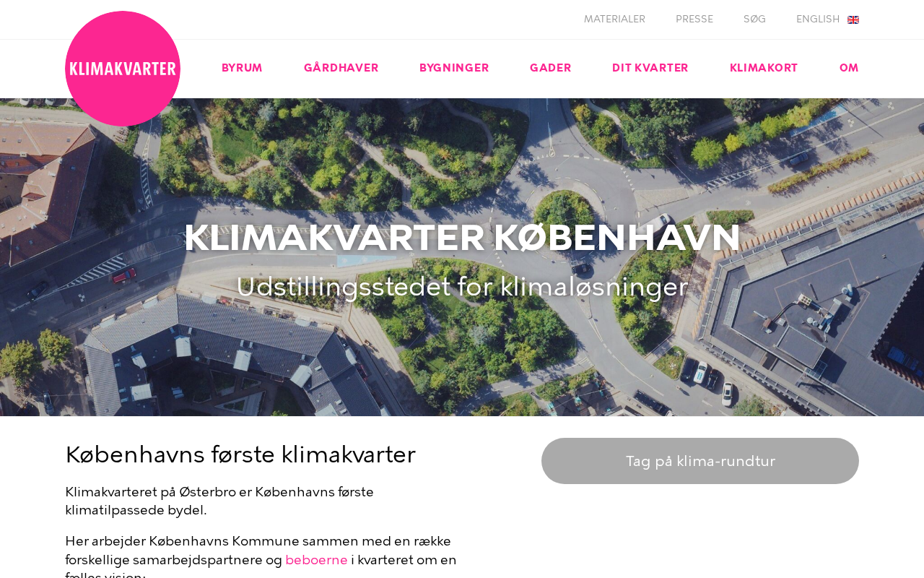The width and height of the screenshot is (924, 578).
Task: Click the Klimakvarter København hero title
Action: pos(462,238)
